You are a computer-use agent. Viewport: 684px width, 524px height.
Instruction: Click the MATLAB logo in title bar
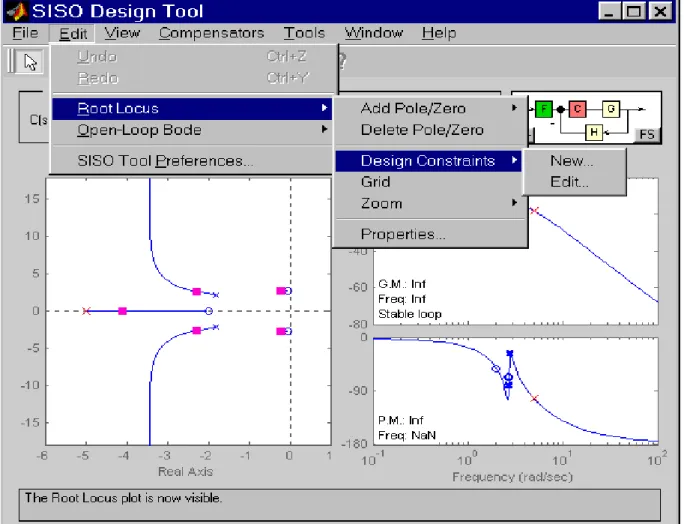pos(17,11)
